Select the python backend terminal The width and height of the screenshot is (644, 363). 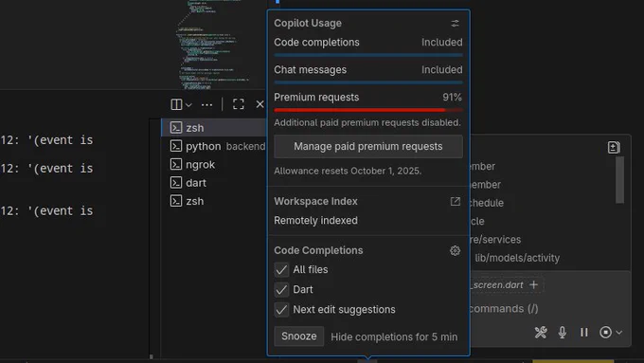tap(214, 146)
